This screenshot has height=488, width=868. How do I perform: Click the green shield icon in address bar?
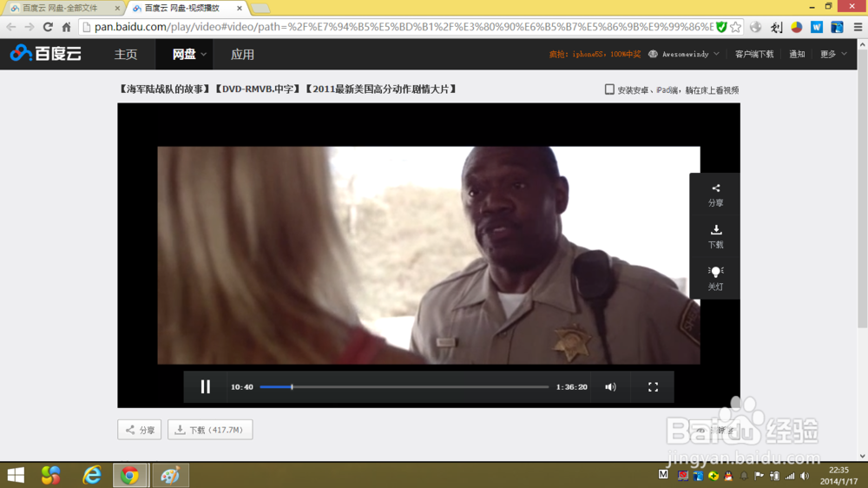tap(721, 27)
